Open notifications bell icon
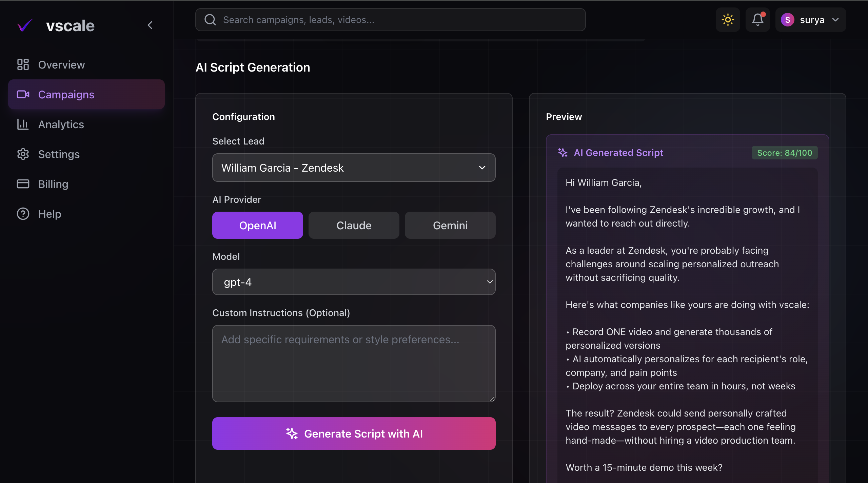Viewport: 868px width, 483px height. click(x=757, y=20)
